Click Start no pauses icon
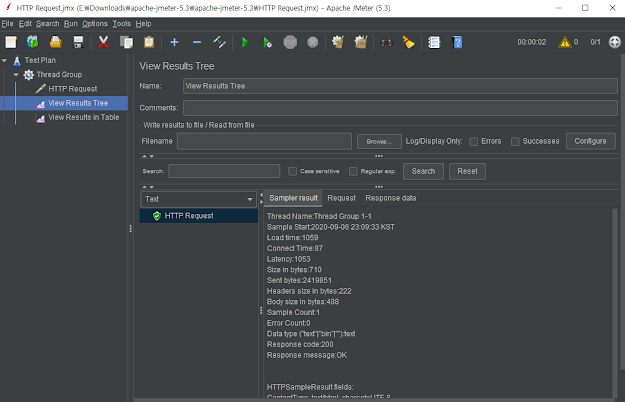 tap(267, 42)
